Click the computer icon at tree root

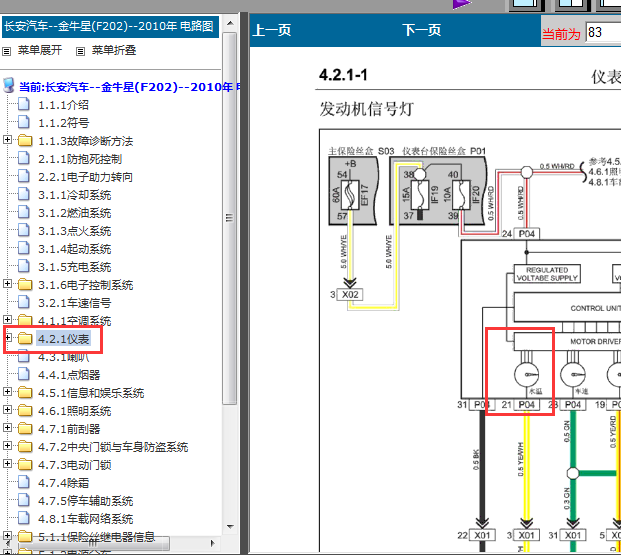[9, 85]
